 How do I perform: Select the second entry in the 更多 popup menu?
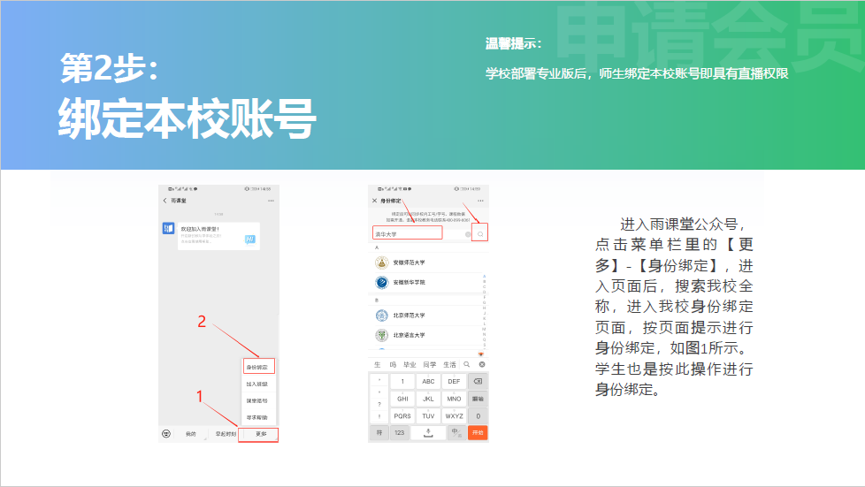258,384
